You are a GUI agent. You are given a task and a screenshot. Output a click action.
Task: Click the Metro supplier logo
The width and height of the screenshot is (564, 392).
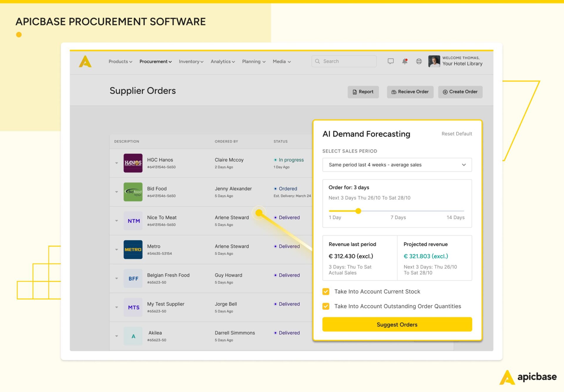(x=133, y=249)
